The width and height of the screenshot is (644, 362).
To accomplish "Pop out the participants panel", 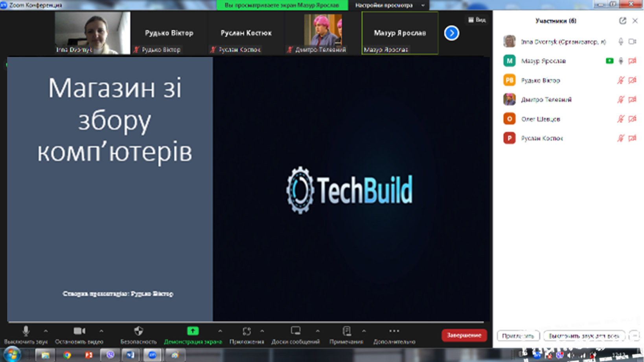I will coord(622,21).
